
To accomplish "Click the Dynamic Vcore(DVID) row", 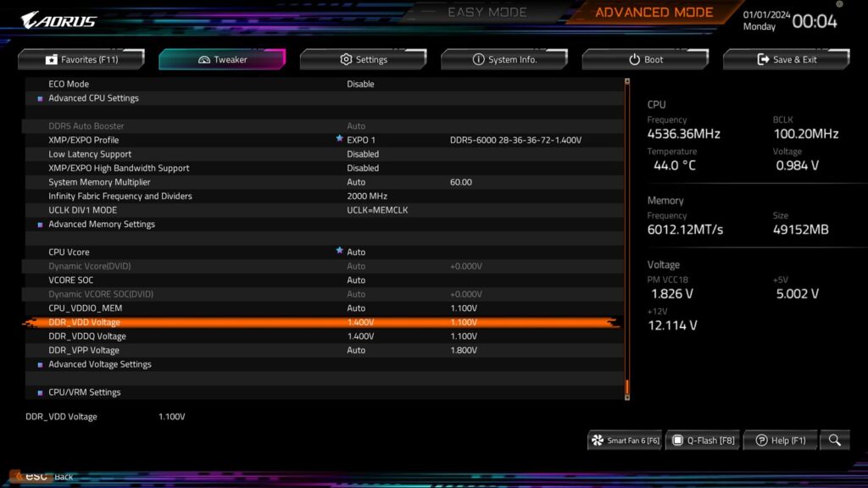I will click(324, 266).
